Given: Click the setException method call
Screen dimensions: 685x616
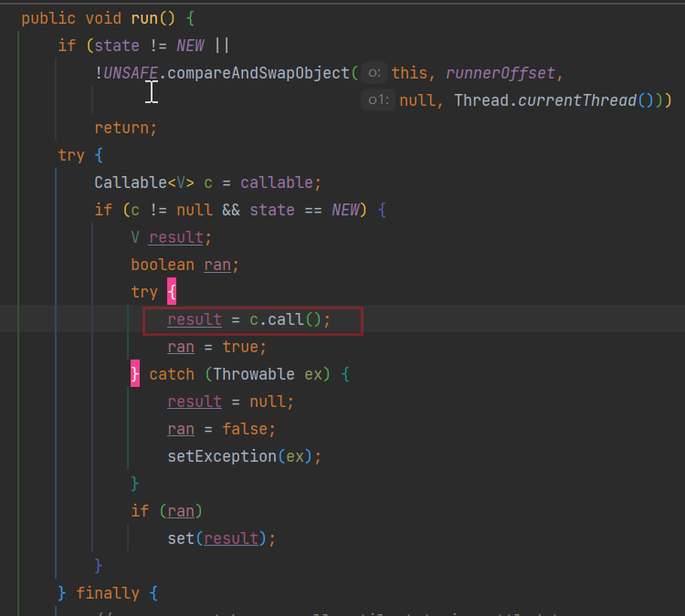Looking at the screenshot, I should pyautogui.click(x=221, y=456).
